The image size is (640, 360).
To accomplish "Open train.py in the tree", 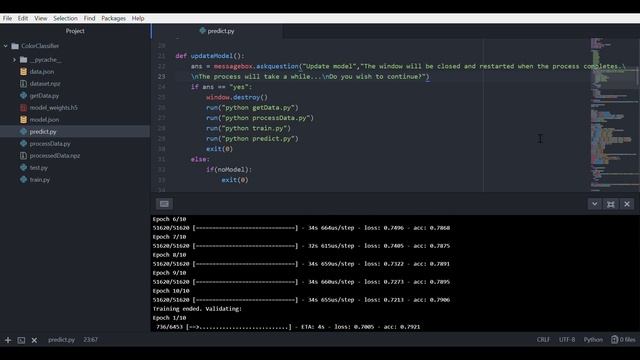I will [40, 180].
